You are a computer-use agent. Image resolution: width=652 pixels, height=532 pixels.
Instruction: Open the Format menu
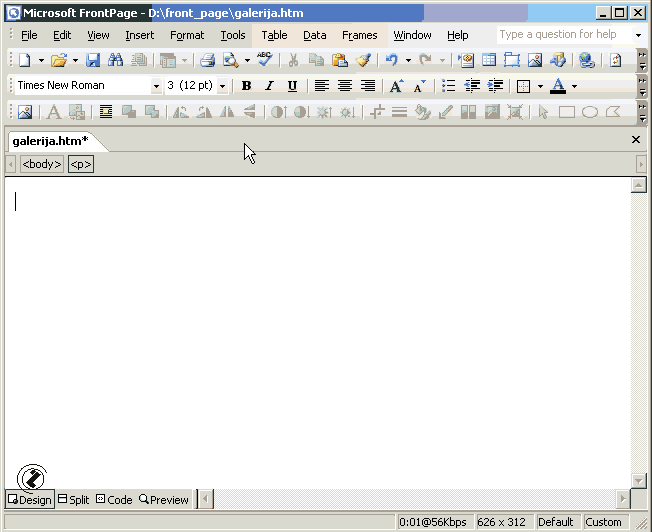187,35
